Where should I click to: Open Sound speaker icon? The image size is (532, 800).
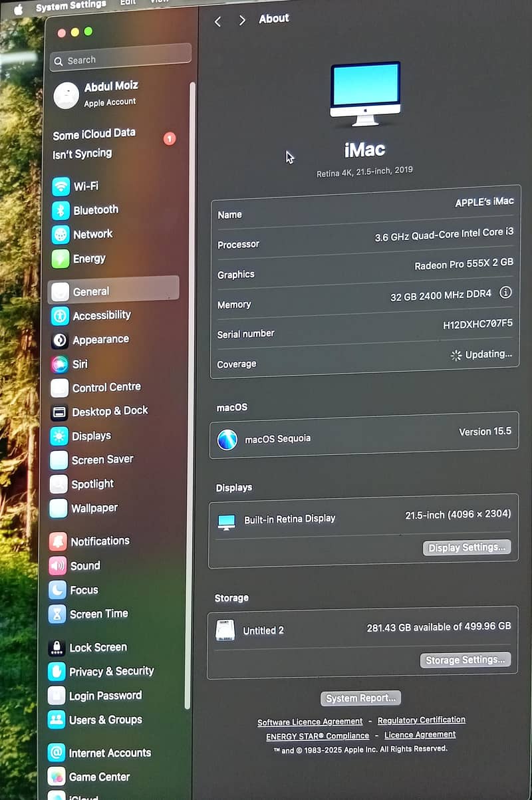58,566
